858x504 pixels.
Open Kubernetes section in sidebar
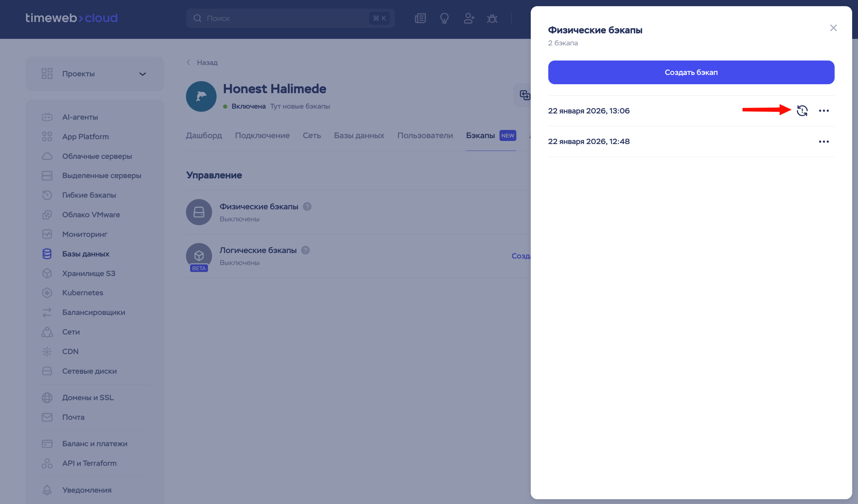tap(82, 293)
